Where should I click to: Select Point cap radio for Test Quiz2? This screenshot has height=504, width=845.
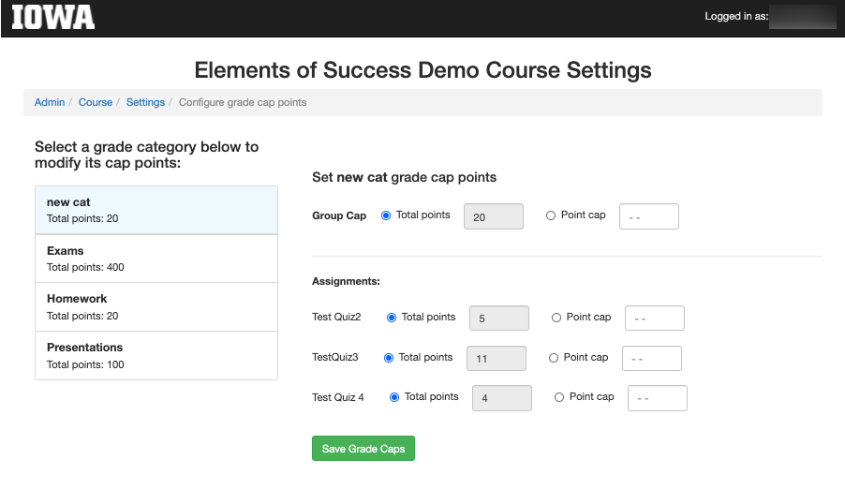[x=556, y=318]
